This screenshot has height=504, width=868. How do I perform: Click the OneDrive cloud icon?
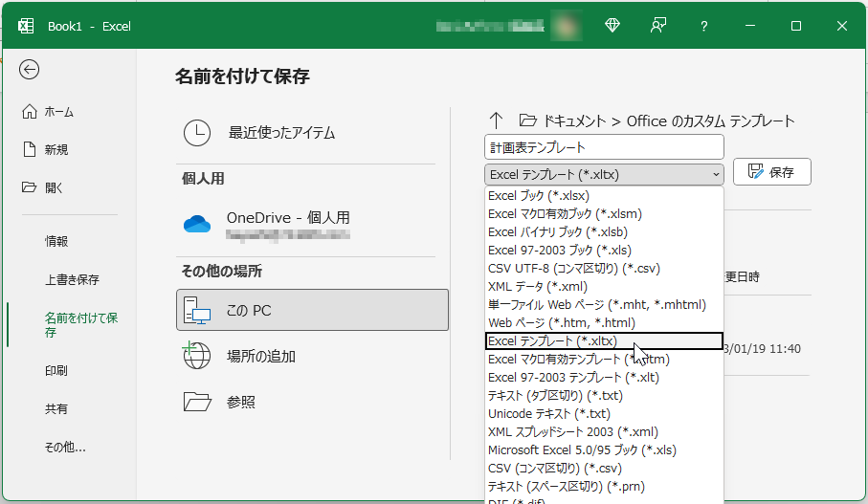coord(197,224)
